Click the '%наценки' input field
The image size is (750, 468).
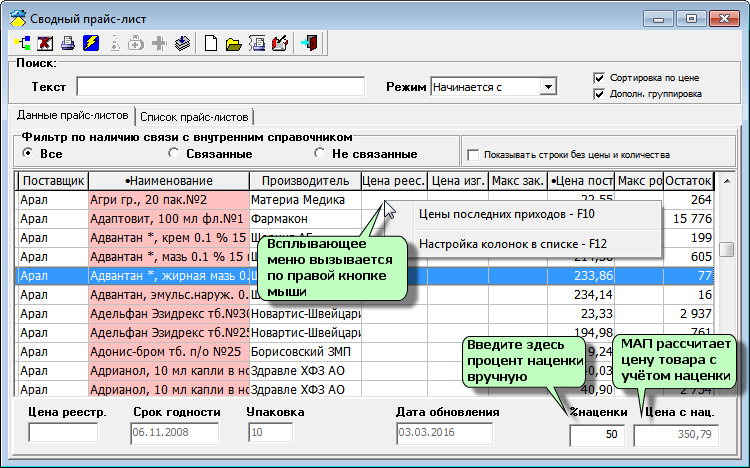tap(597, 435)
